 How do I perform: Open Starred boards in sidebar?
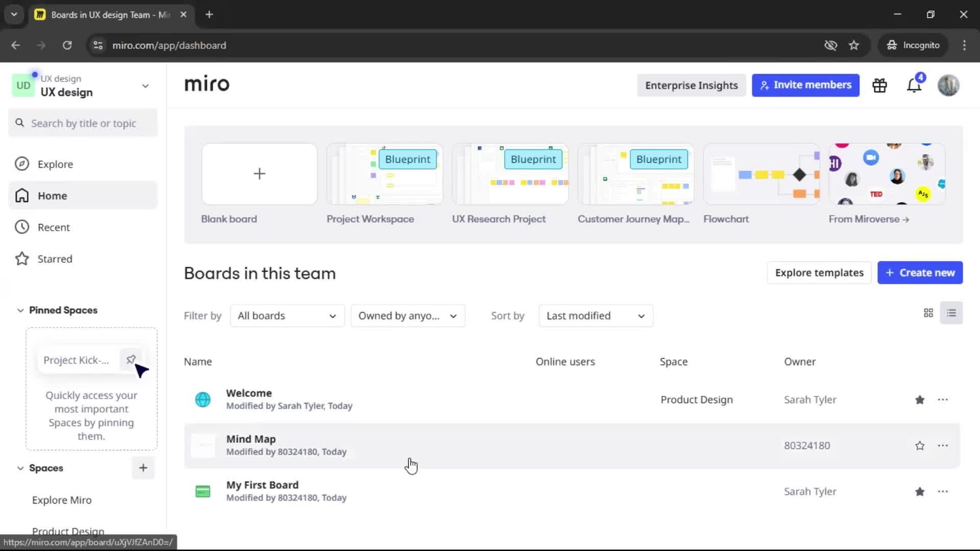coord(83,259)
